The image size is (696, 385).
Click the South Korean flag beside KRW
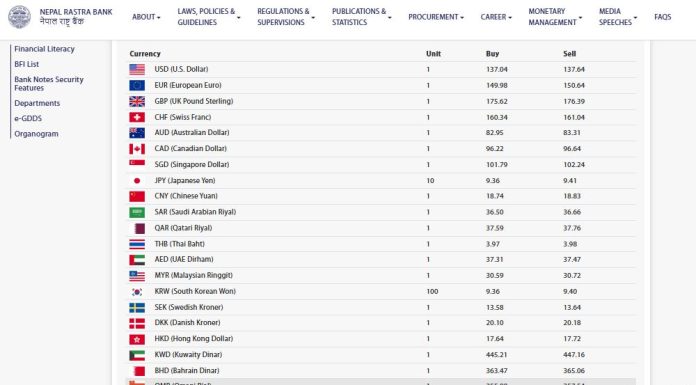click(137, 292)
